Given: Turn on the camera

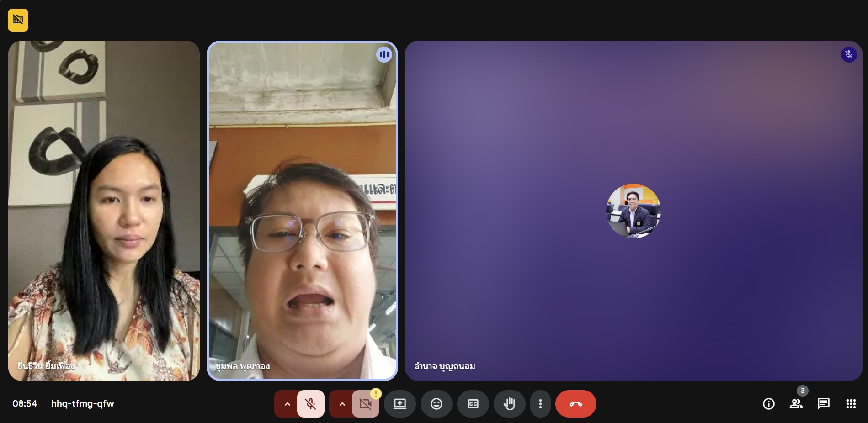Looking at the screenshot, I should (365, 404).
